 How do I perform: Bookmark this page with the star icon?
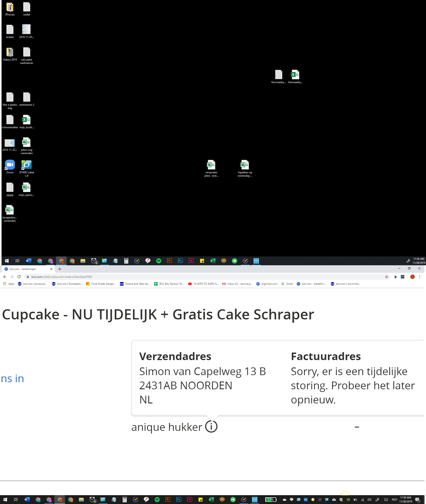(x=387, y=277)
